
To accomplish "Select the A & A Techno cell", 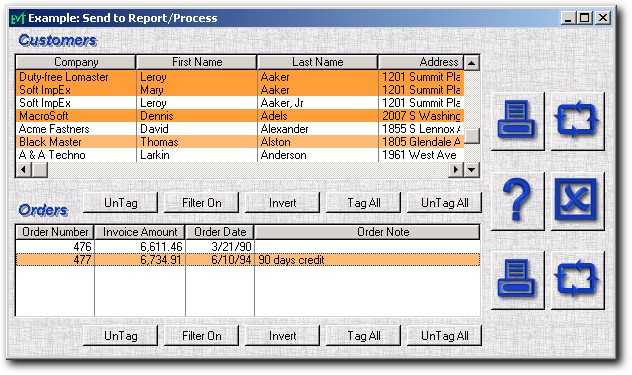I will tap(76, 155).
